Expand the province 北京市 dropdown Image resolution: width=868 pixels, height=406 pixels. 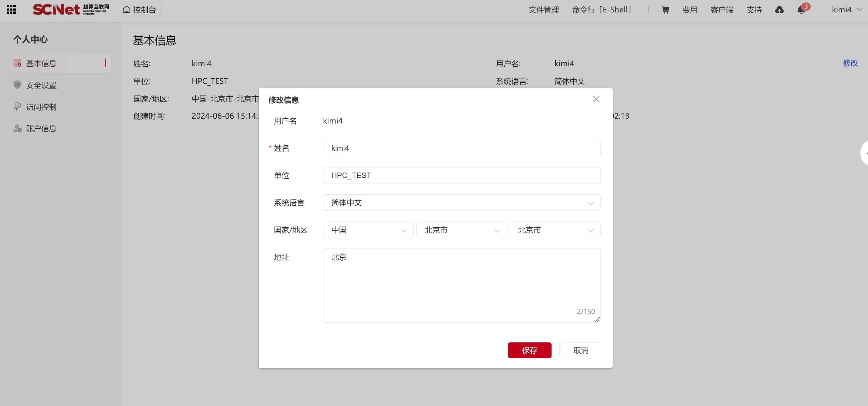tap(461, 230)
